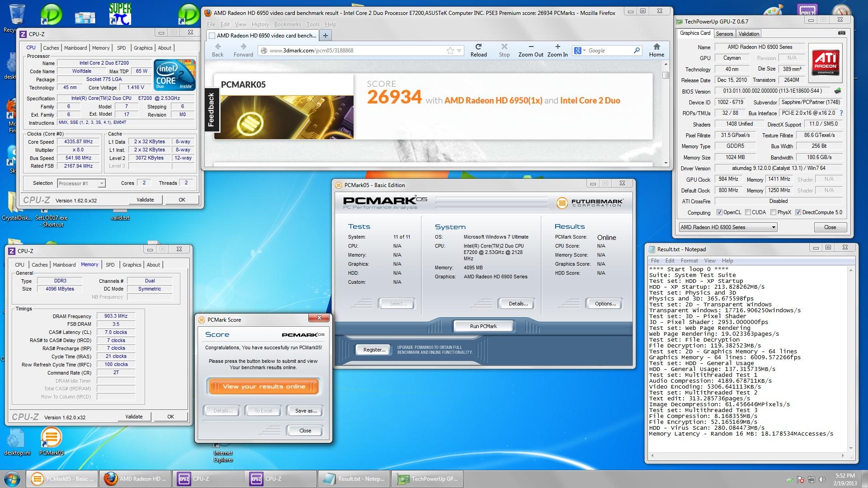
Task: Open the Feedback tab on 3dmark page
Action: (x=211, y=109)
